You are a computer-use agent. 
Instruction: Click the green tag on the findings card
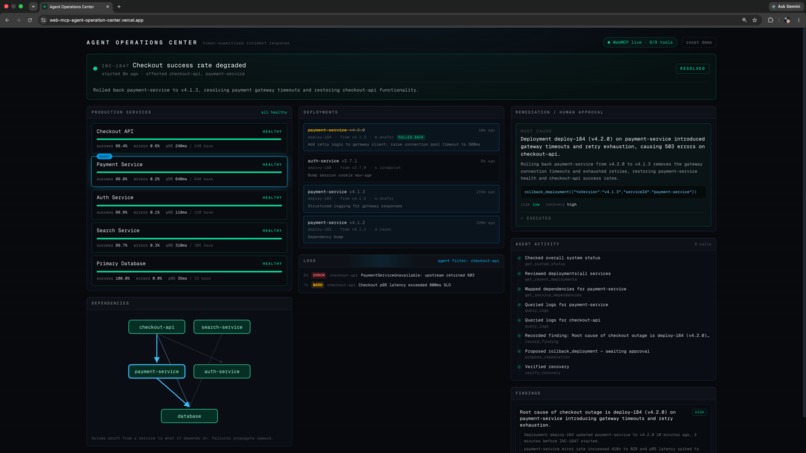pos(699,412)
